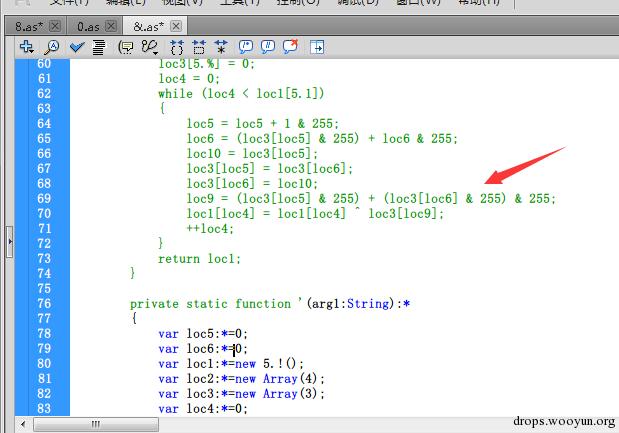This screenshot has width=619, height=433.
Task: Show code hint via the toolbar icon
Action: click(x=126, y=46)
